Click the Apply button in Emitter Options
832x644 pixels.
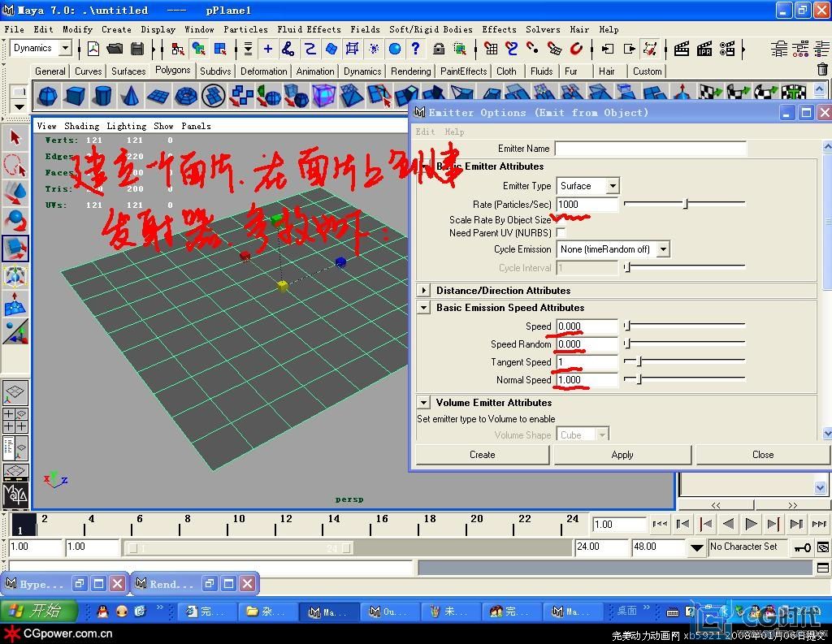[622, 455]
